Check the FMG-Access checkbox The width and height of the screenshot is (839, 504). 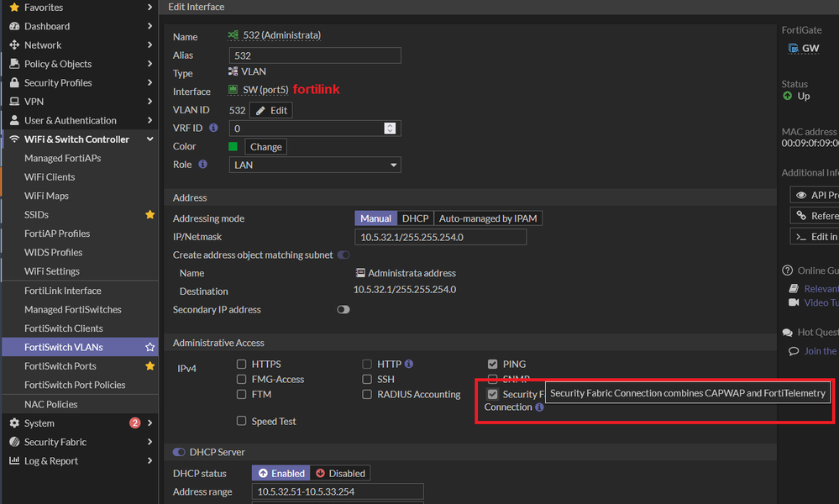241,380
